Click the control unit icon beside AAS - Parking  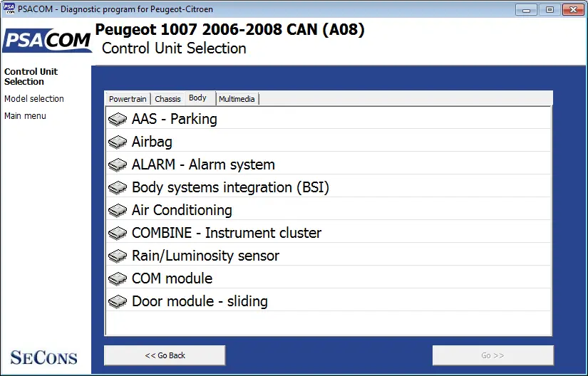[118, 119]
